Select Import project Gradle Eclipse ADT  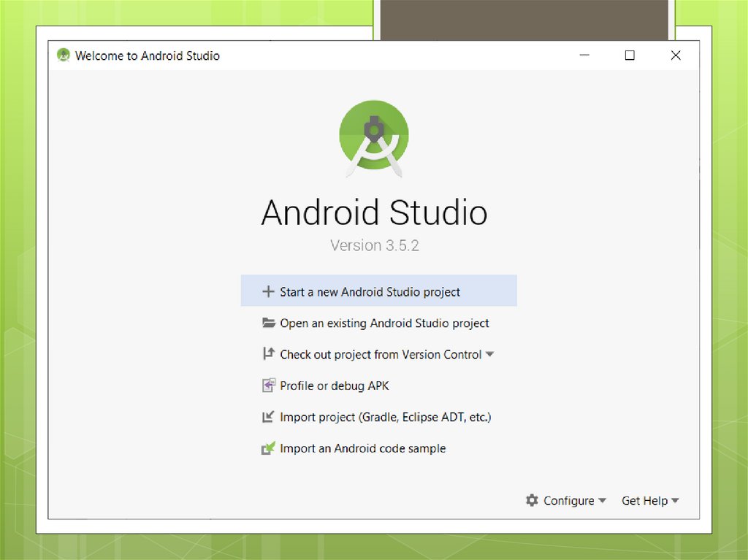pyautogui.click(x=385, y=416)
